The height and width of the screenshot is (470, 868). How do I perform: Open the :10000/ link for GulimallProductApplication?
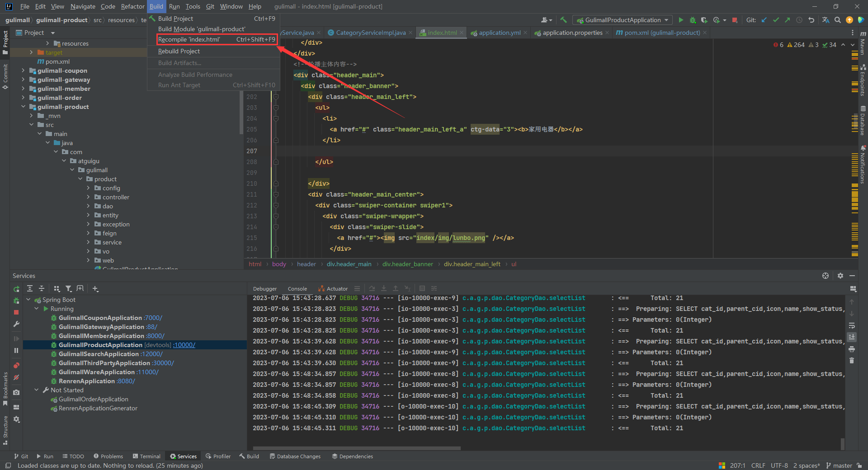(184, 345)
